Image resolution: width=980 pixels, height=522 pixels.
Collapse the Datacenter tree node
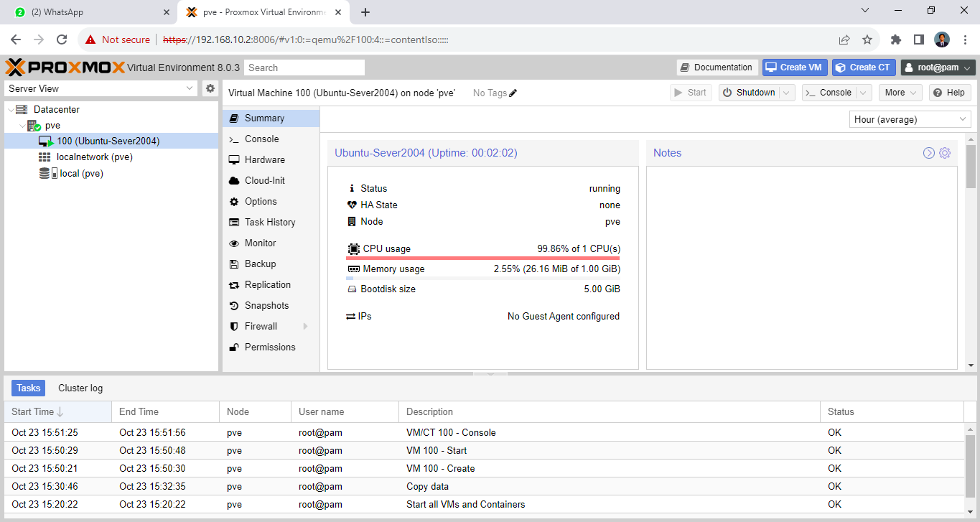point(10,110)
